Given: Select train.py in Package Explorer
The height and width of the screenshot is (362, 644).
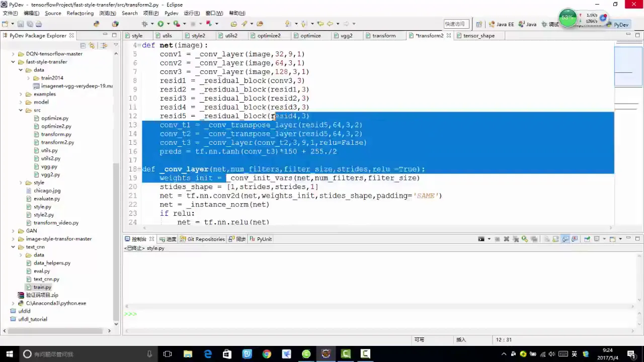Looking at the screenshot, I should pos(42,287).
